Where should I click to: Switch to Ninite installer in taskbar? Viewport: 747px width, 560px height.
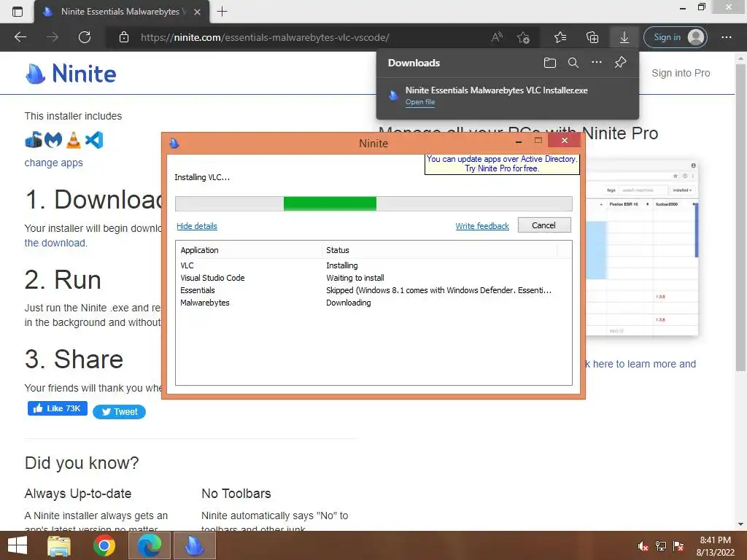point(194,545)
